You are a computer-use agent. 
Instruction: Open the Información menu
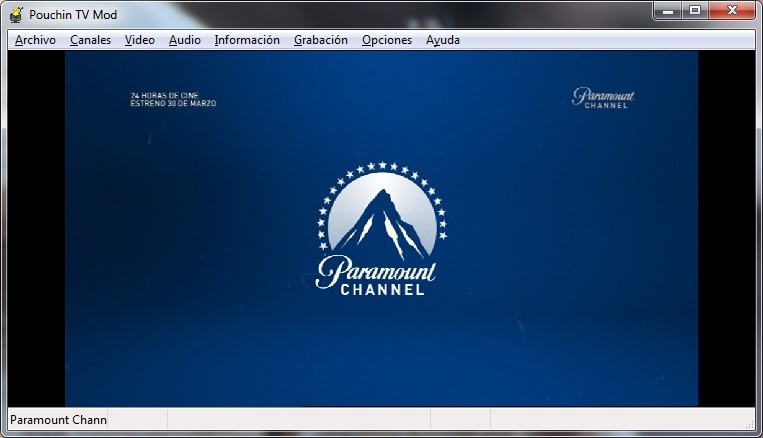247,40
